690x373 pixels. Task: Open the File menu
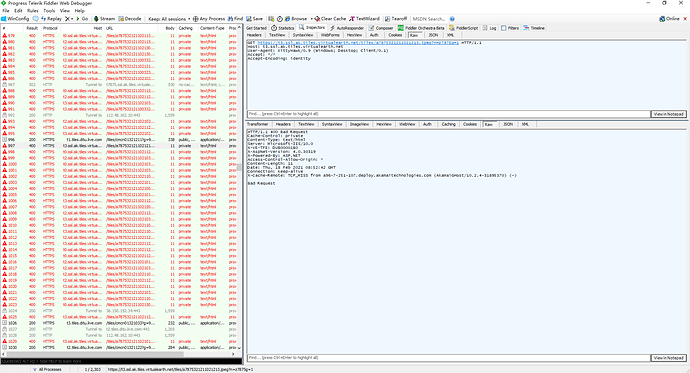click(x=6, y=11)
